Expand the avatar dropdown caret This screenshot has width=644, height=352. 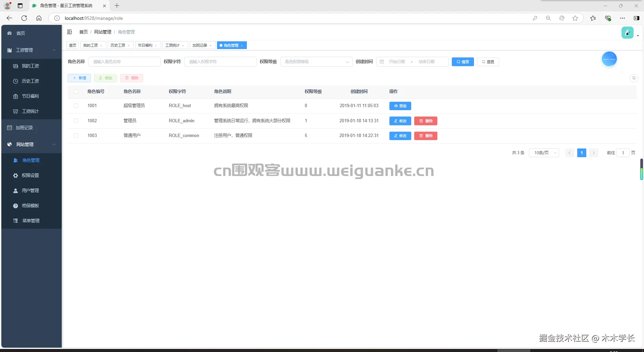pos(638,36)
